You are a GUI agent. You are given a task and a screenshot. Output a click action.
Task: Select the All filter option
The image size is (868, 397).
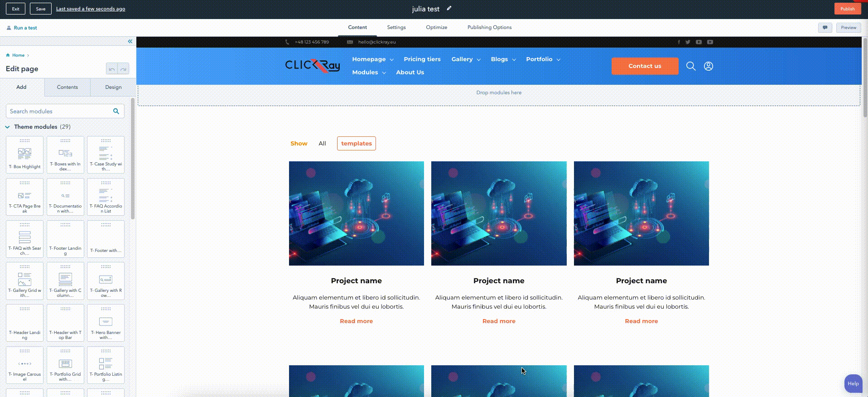pyautogui.click(x=322, y=143)
